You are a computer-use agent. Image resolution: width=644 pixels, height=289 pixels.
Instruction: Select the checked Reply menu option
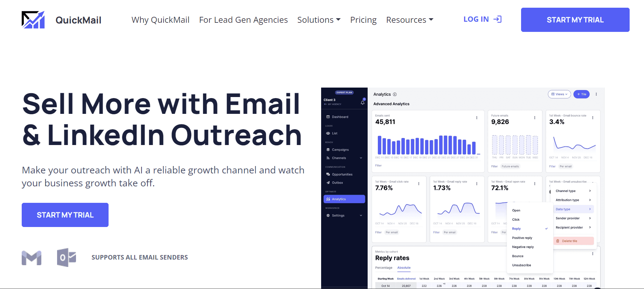[x=530, y=229]
